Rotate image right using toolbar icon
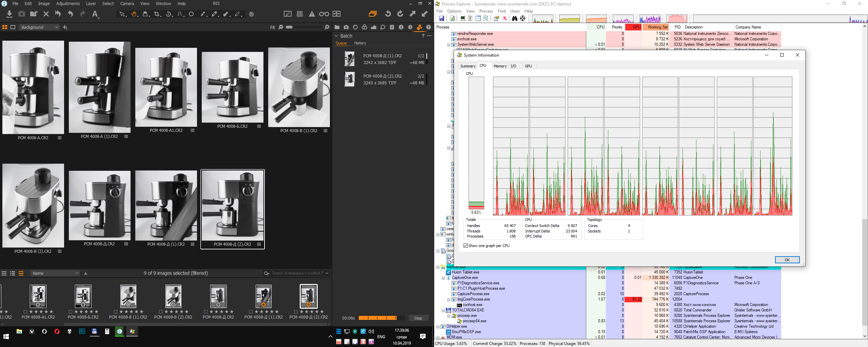This screenshot has width=868, height=347. [x=400, y=14]
